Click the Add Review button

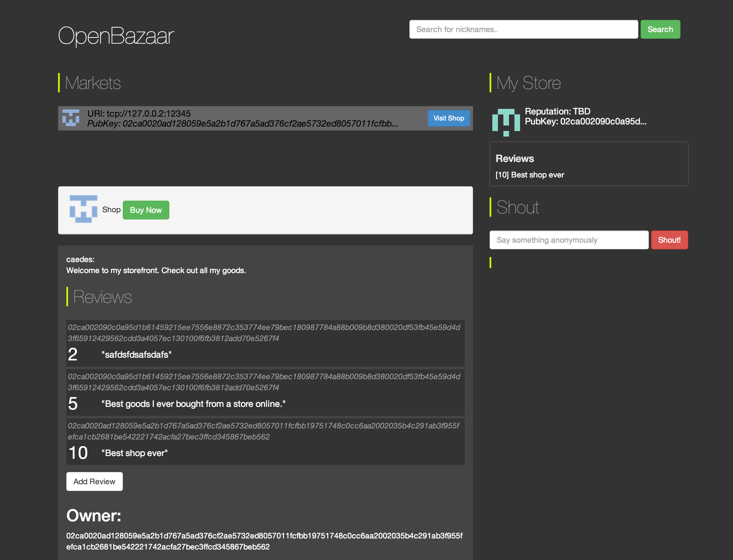click(94, 481)
